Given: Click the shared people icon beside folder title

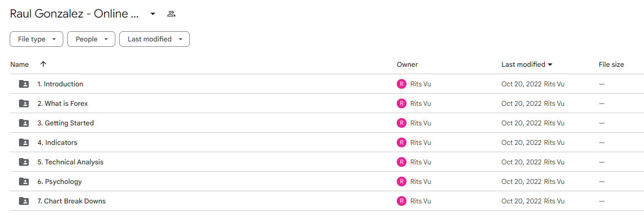Looking at the screenshot, I should 171,14.
